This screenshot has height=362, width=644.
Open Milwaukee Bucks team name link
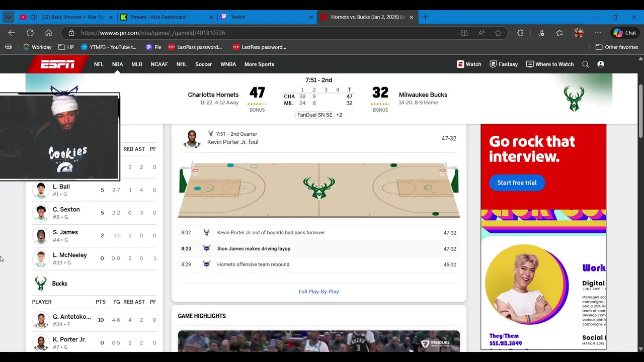[x=423, y=95]
